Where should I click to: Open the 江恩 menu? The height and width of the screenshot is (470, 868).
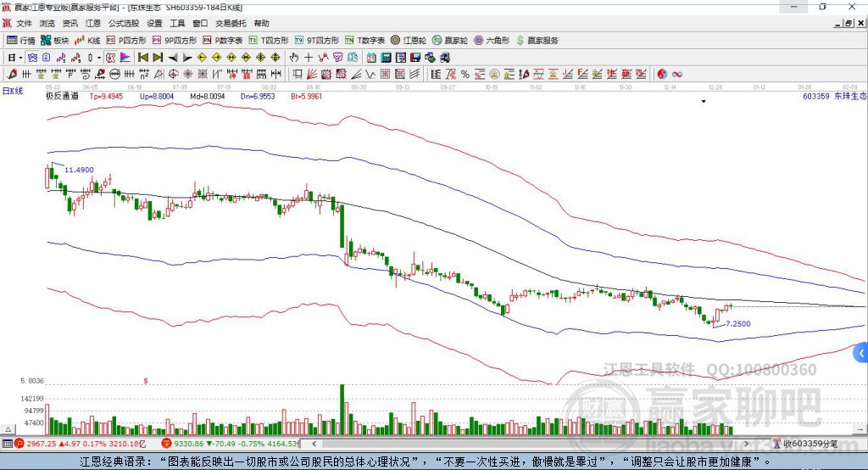click(x=93, y=23)
